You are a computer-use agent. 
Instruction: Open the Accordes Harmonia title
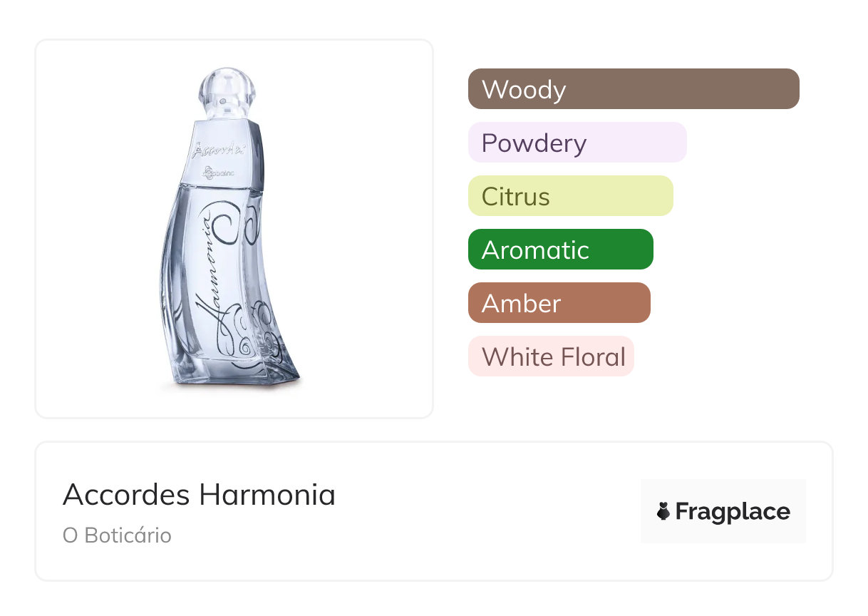click(199, 495)
